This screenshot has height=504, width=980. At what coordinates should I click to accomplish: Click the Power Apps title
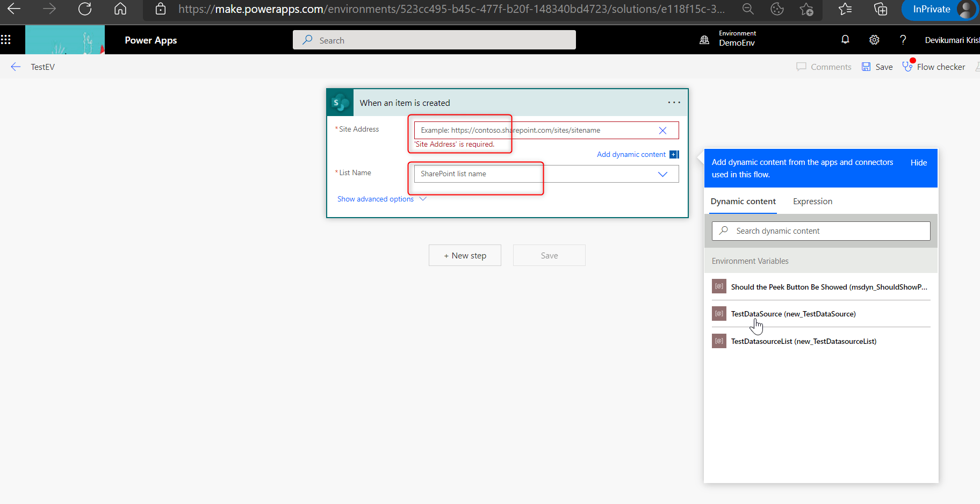coord(151,40)
